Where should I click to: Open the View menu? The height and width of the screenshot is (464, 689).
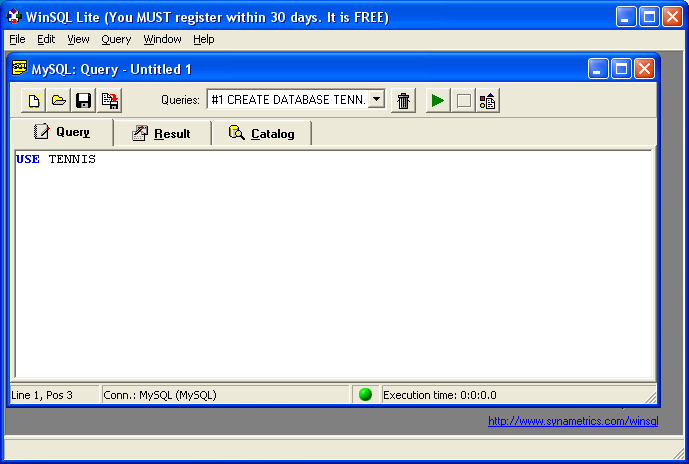click(78, 39)
